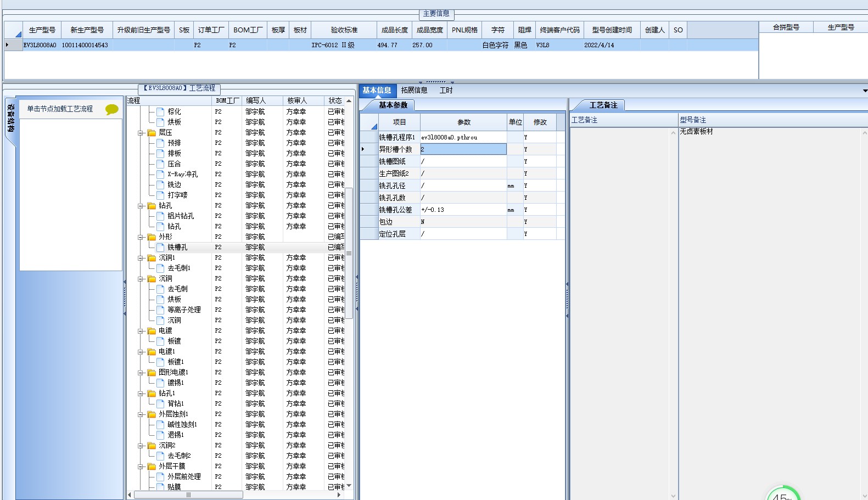This screenshot has width=868, height=500.
Task: Collapse the 图形电镀1 tree node
Action: 141,373
